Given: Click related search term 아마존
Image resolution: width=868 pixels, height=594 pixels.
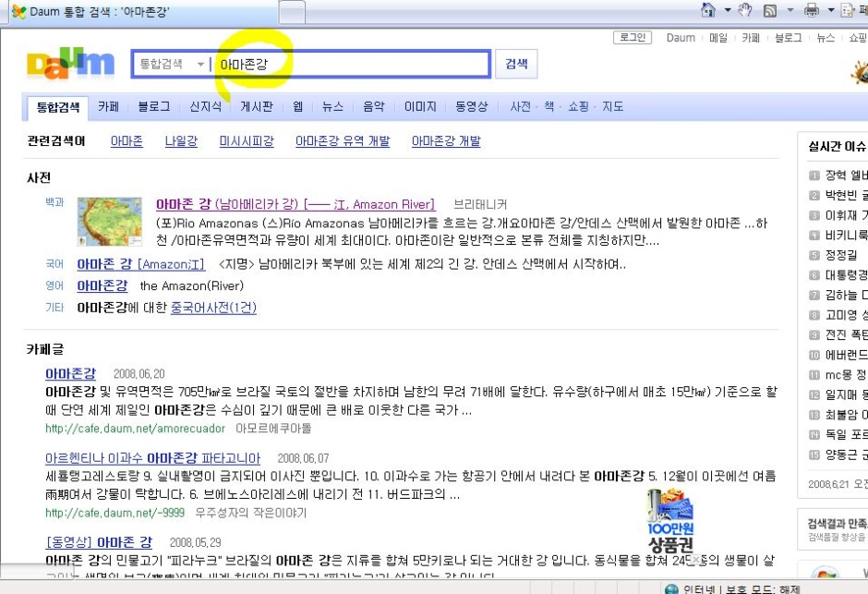Looking at the screenshot, I should [x=127, y=141].
